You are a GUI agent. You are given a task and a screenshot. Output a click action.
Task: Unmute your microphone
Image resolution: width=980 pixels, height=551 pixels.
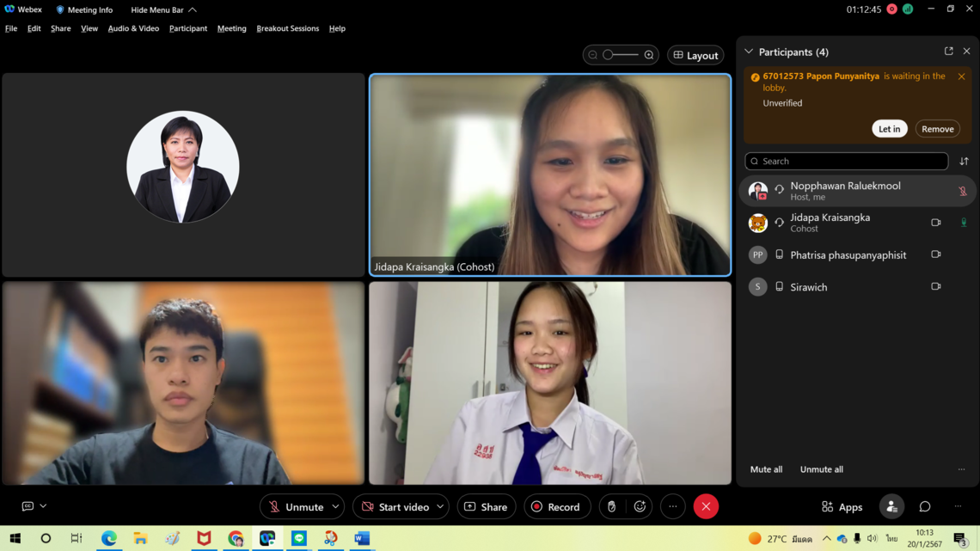[294, 507]
